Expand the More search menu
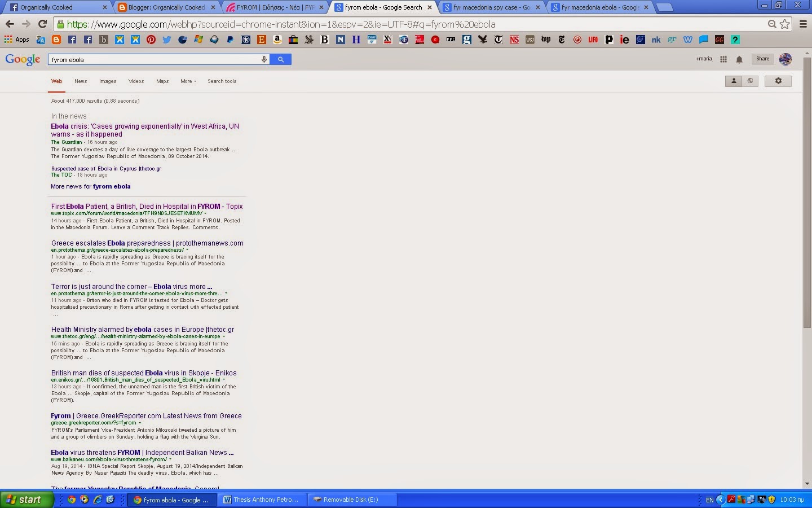 [x=188, y=81]
